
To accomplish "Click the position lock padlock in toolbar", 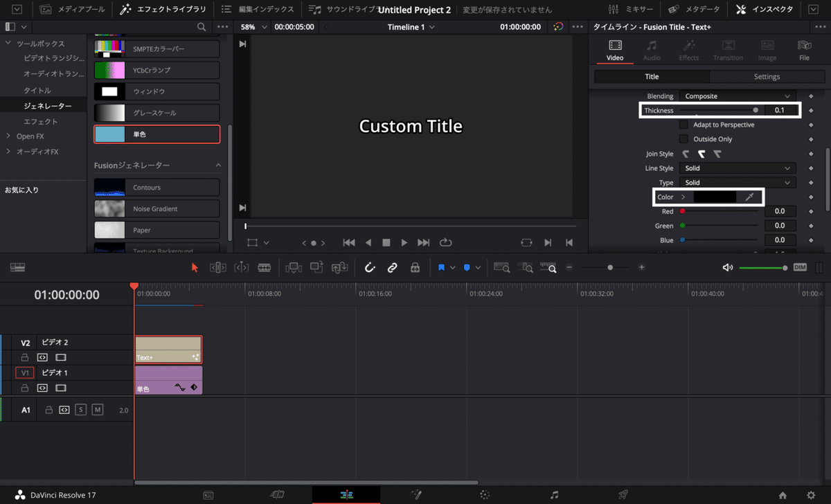I will click(x=415, y=267).
